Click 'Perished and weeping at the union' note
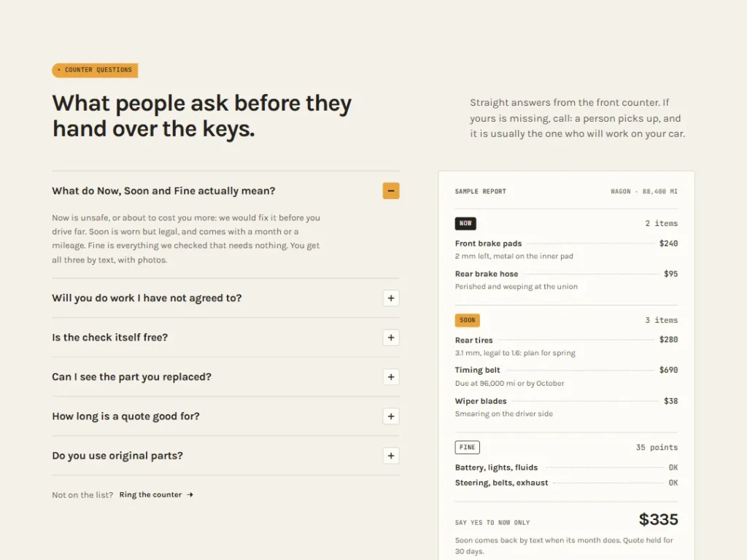747x560 pixels. tap(516, 287)
